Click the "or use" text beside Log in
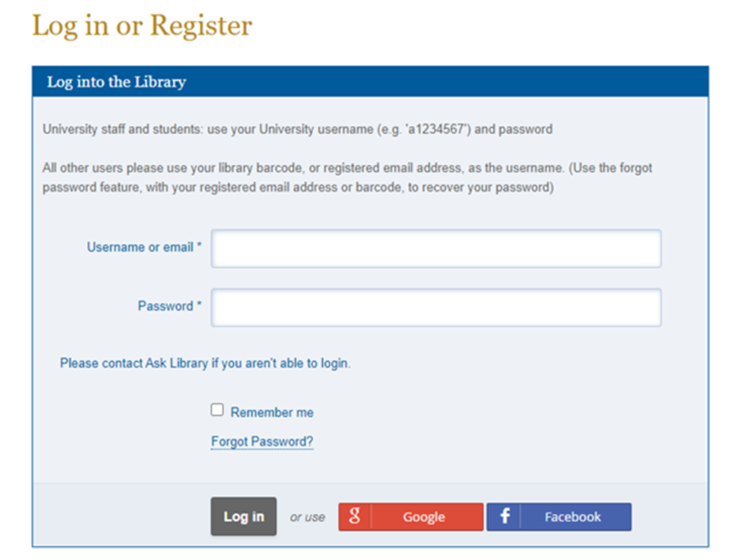This screenshot has width=740, height=560. [x=307, y=517]
